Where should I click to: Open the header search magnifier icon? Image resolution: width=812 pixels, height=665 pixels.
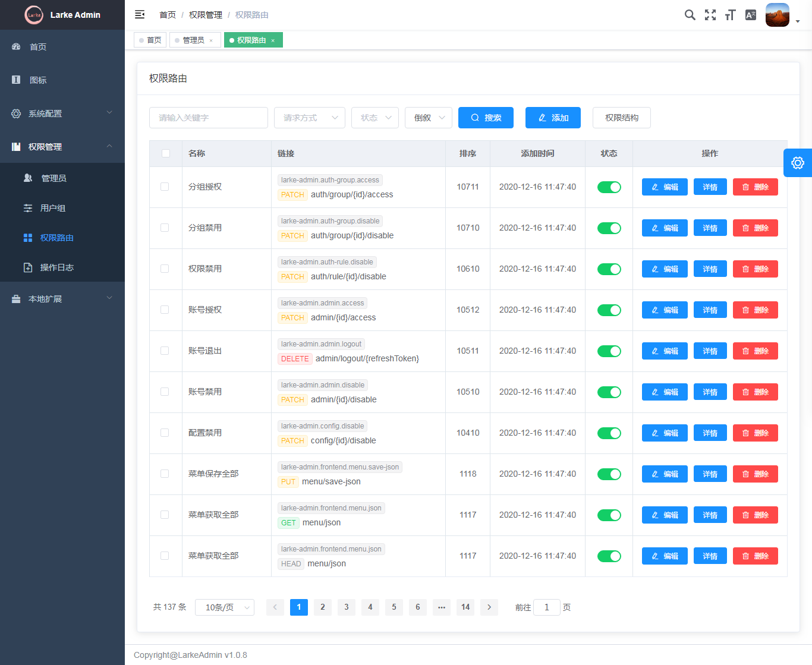(x=690, y=15)
